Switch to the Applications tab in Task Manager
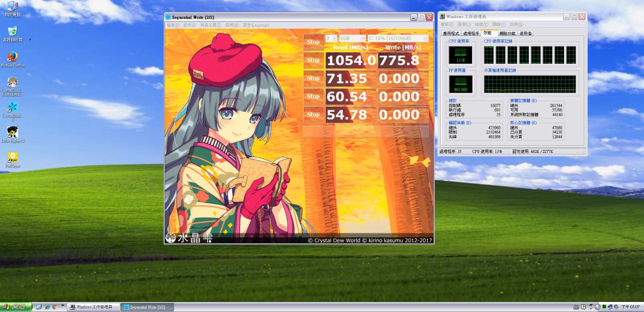This screenshot has width=644, height=312. coord(451,33)
